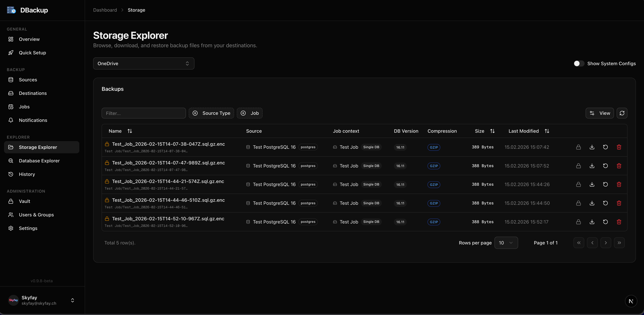Open the Vault administration page
The height and width of the screenshot is (315, 644).
coord(25,201)
